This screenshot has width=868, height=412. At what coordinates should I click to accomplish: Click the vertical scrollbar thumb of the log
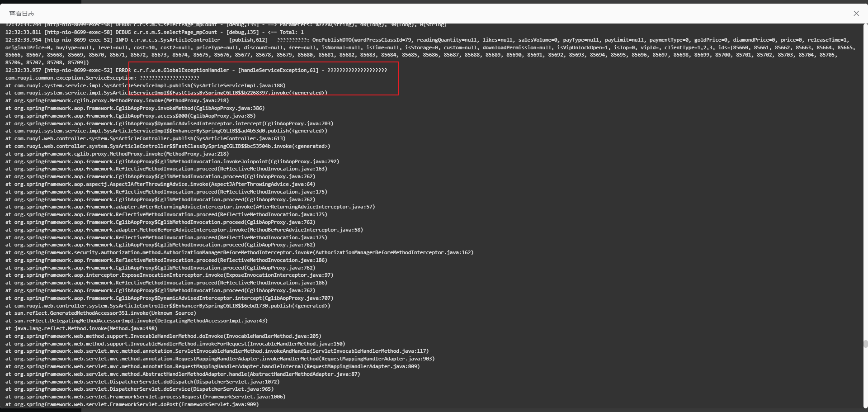coord(865,344)
